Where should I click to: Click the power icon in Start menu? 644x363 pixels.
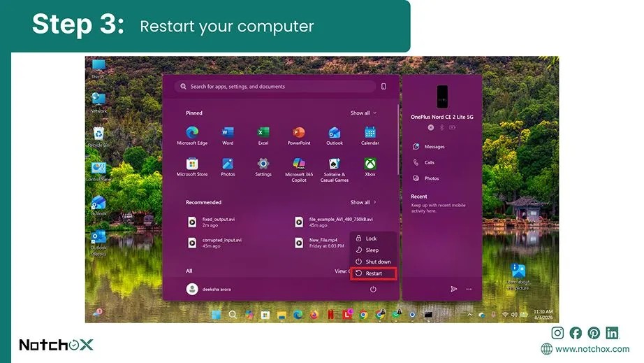[373, 290]
